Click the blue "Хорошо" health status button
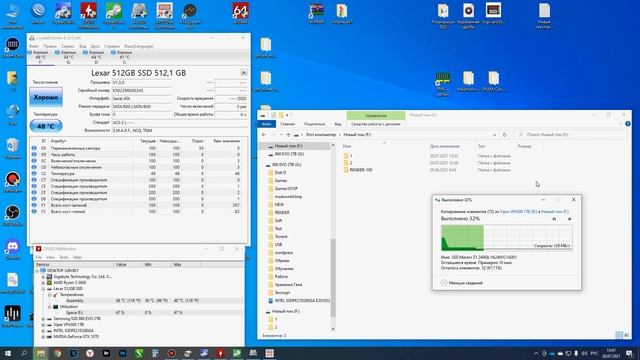The height and width of the screenshot is (360, 640). (46, 97)
